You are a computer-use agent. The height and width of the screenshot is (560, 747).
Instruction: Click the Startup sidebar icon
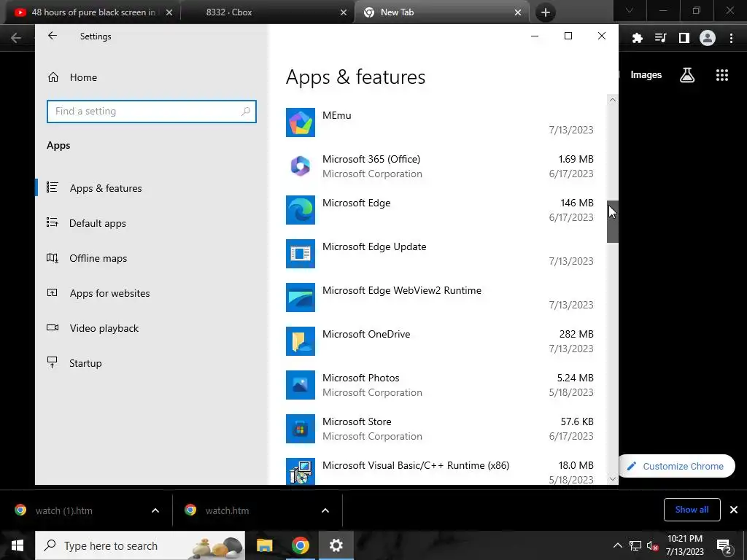pos(53,362)
